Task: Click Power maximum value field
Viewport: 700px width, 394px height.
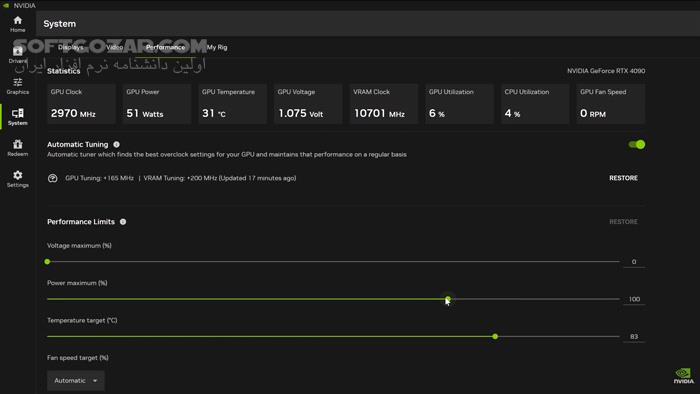Action: point(634,299)
